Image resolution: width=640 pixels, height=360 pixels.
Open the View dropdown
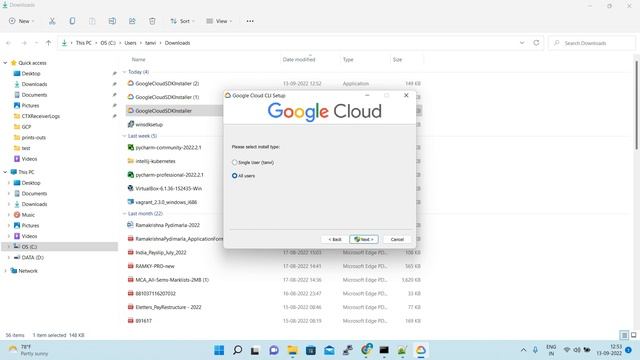(219, 21)
